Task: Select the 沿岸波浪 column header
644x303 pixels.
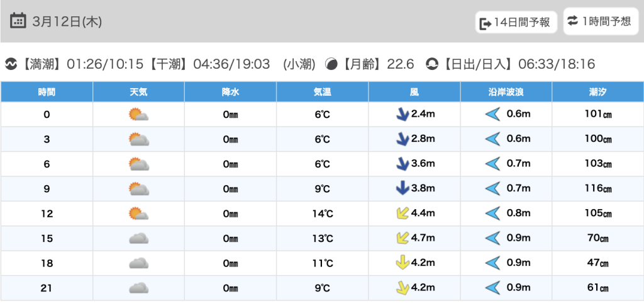Action: point(506,92)
